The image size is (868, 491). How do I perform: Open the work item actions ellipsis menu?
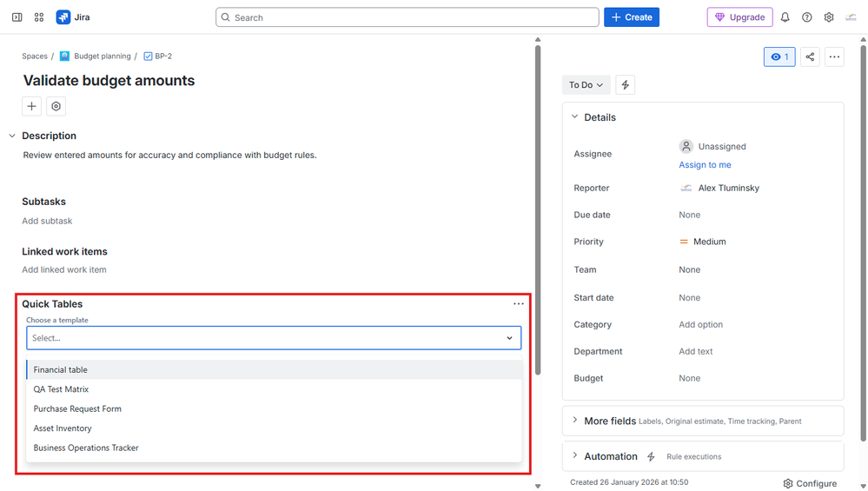[834, 56]
